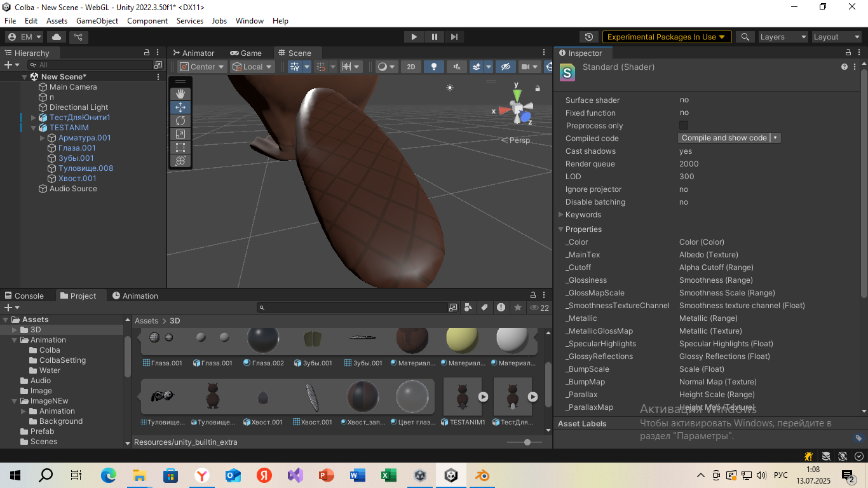The image size is (868, 488).
Task: Collapse the Animation folder in Assets tree
Action: [x=15, y=340]
